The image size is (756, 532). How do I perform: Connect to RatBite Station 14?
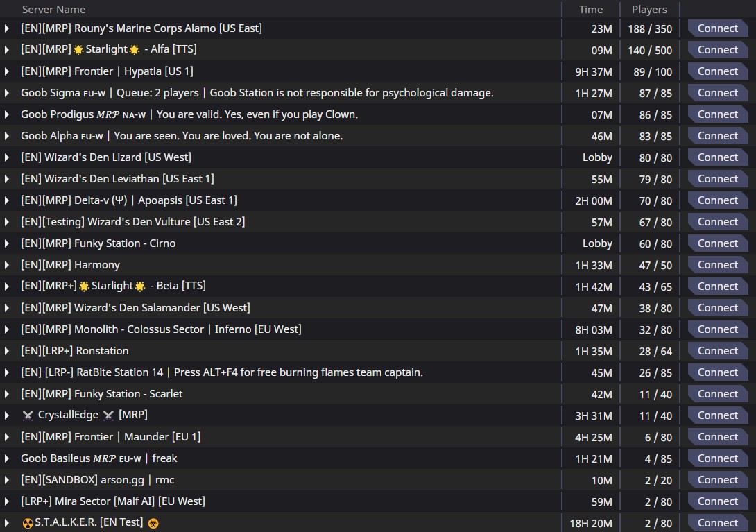(717, 372)
